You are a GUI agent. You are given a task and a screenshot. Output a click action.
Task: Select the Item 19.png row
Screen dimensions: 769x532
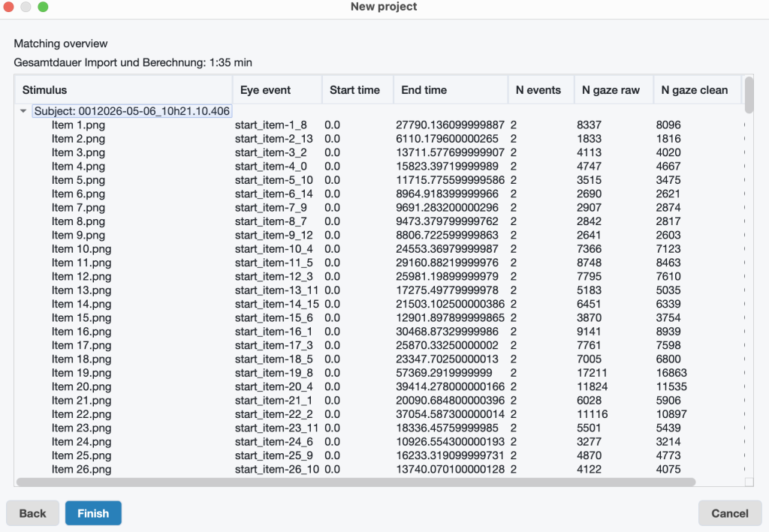[x=378, y=372]
